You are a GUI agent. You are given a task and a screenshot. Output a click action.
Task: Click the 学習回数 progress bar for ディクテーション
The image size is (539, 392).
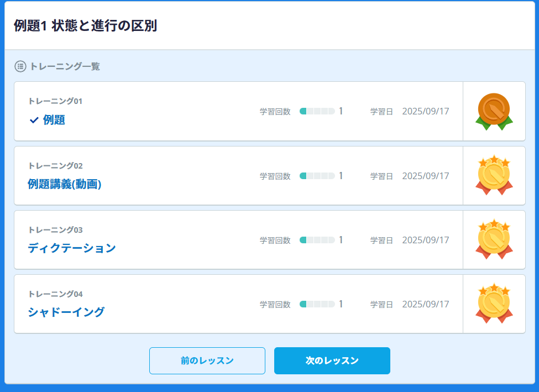(317, 240)
